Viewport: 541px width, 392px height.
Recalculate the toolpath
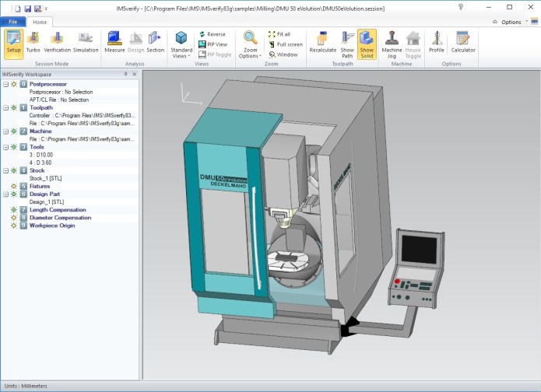coord(322,43)
